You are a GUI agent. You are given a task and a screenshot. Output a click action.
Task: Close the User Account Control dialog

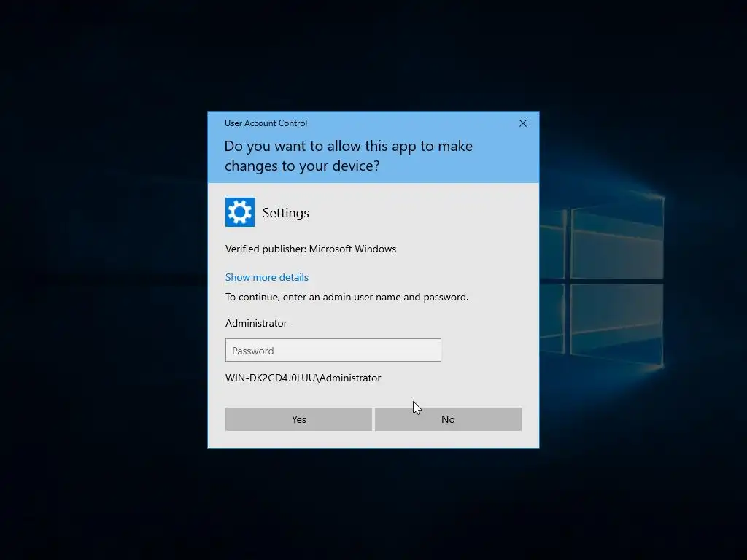(x=522, y=123)
